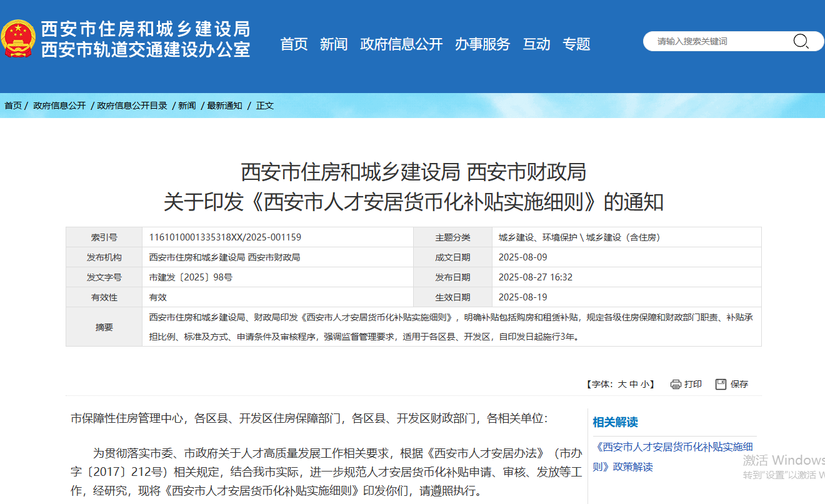Click the printer icon
825x504 pixels.
(676, 384)
